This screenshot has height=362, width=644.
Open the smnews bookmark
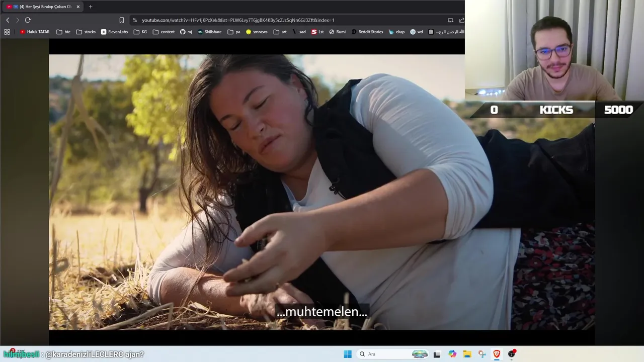pyautogui.click(x=257, y=32)
